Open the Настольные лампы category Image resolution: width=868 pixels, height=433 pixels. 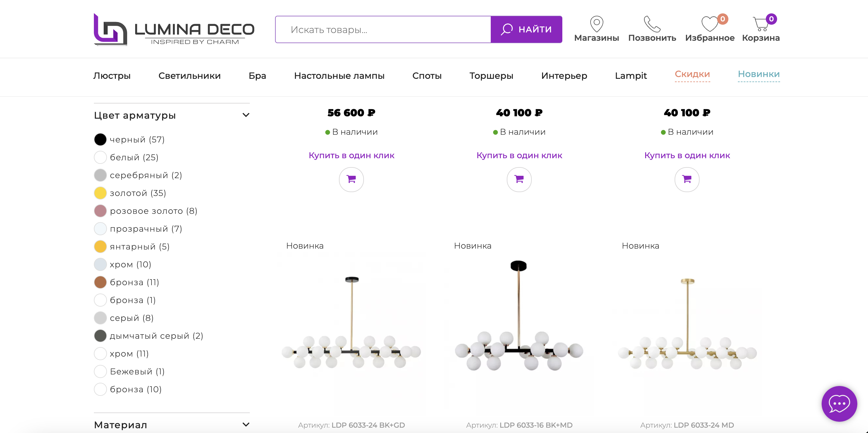(339, 76)
